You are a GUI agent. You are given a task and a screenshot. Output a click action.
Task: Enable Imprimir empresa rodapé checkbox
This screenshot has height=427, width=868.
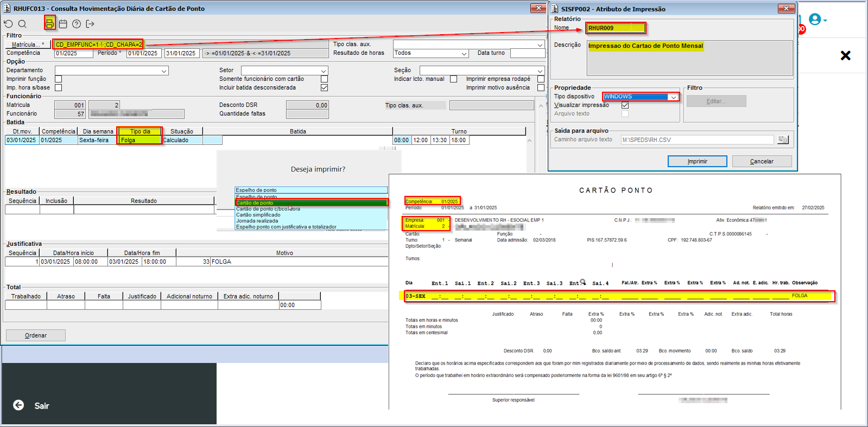541,79
